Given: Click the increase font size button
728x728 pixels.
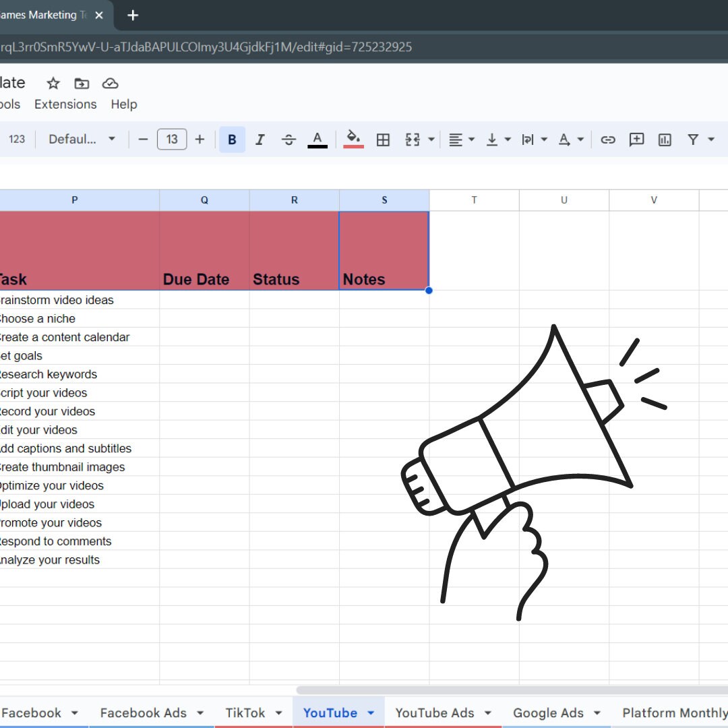Looking at the screenshot, I should point(200,140).
